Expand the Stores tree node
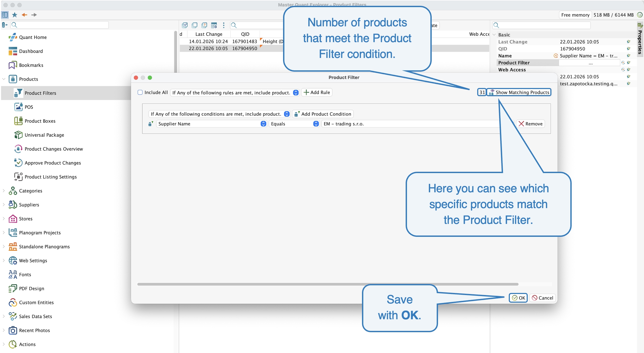The width and height of the screenshot is (644, 353). pyautogui.click(x=4, y=219)
